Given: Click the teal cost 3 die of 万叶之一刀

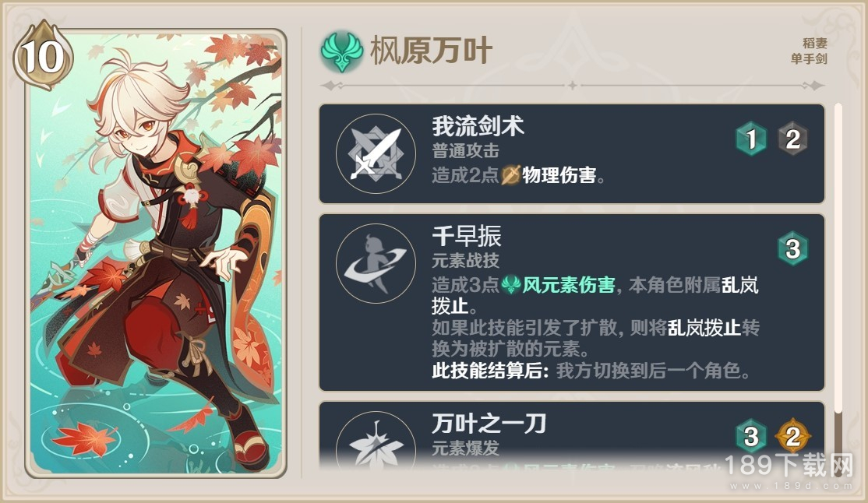Looking at the screenshot, I should 751,436.
